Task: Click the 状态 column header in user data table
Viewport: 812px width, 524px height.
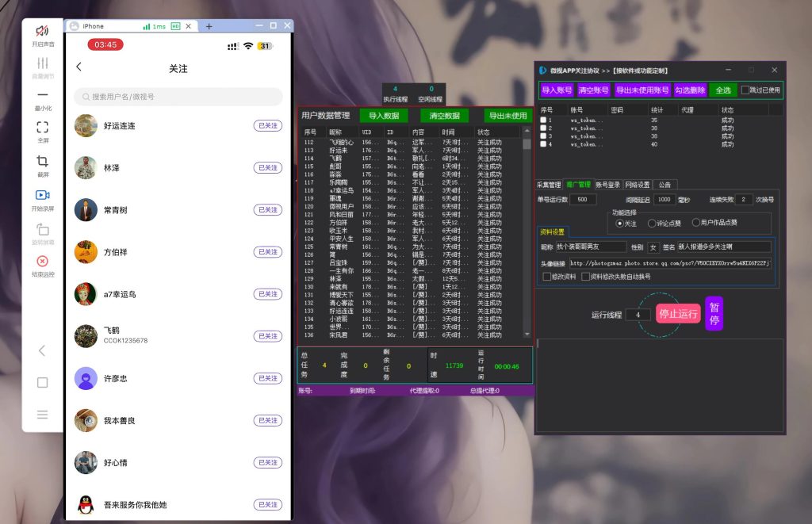Action: 483,132
